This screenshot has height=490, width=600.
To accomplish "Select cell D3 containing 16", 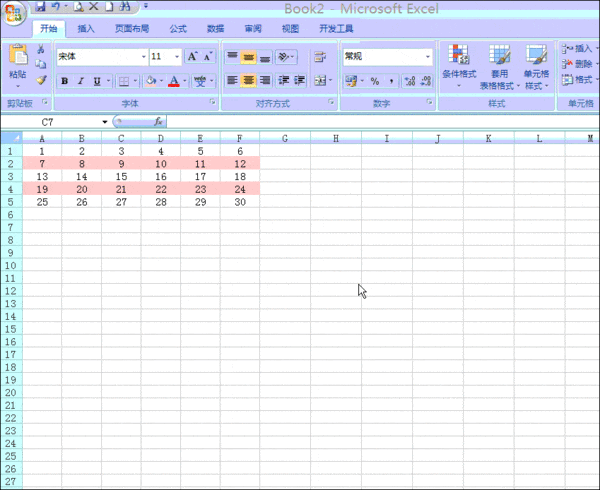I will [160, 176].
